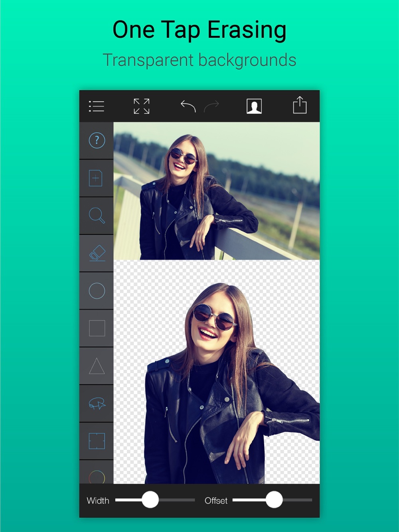Open the list menu icon
Image resolution: width=399 pixels, height=532 pixels.
(x=96, y=106)
